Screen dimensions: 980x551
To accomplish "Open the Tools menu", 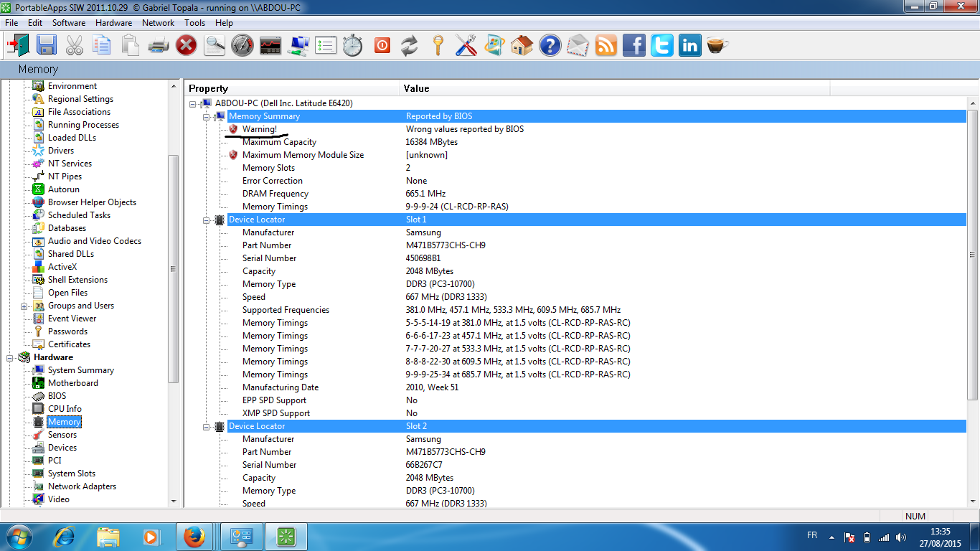I will coord(195,23).
